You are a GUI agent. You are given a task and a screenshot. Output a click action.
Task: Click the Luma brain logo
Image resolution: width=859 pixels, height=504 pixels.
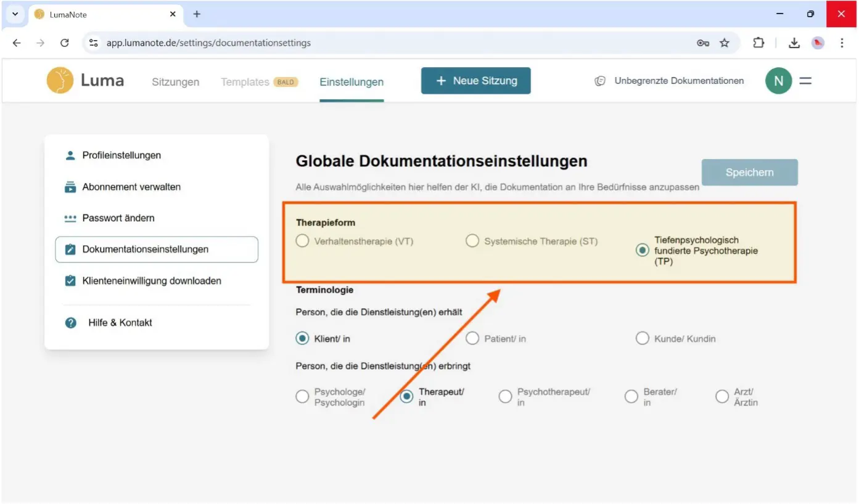59,80
